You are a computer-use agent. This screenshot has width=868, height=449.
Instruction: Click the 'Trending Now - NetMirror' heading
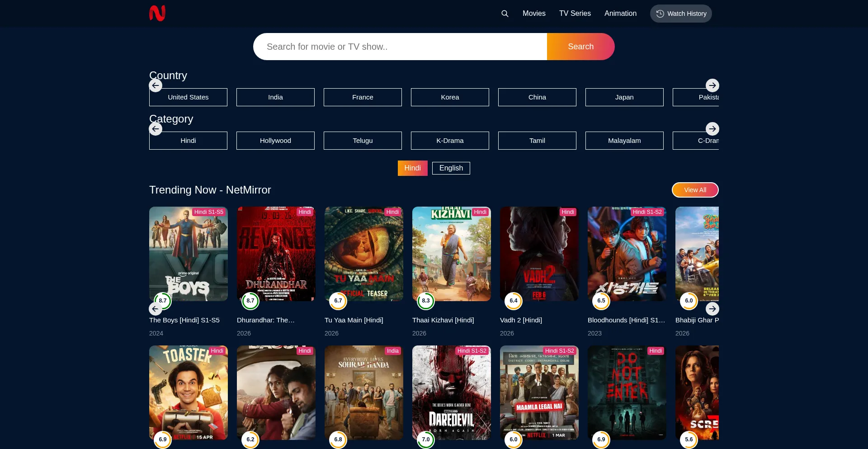210,190
